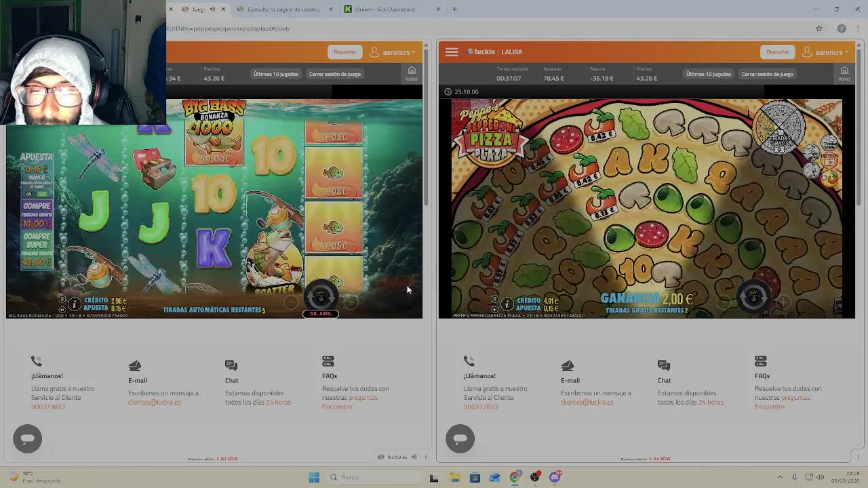
Task: Open the hamburger menu in the right Luckia window
Action: pyautogui.click(x=452, y=52)
